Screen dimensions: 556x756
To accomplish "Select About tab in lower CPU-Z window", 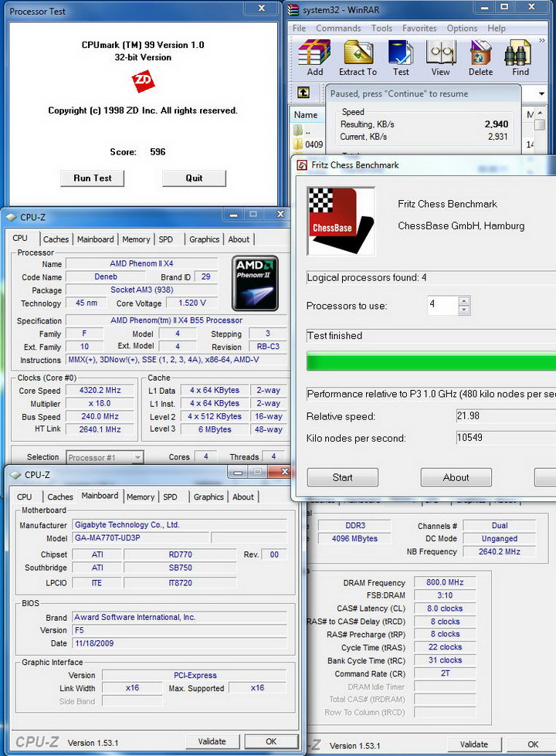I will [x=243, y=497].
